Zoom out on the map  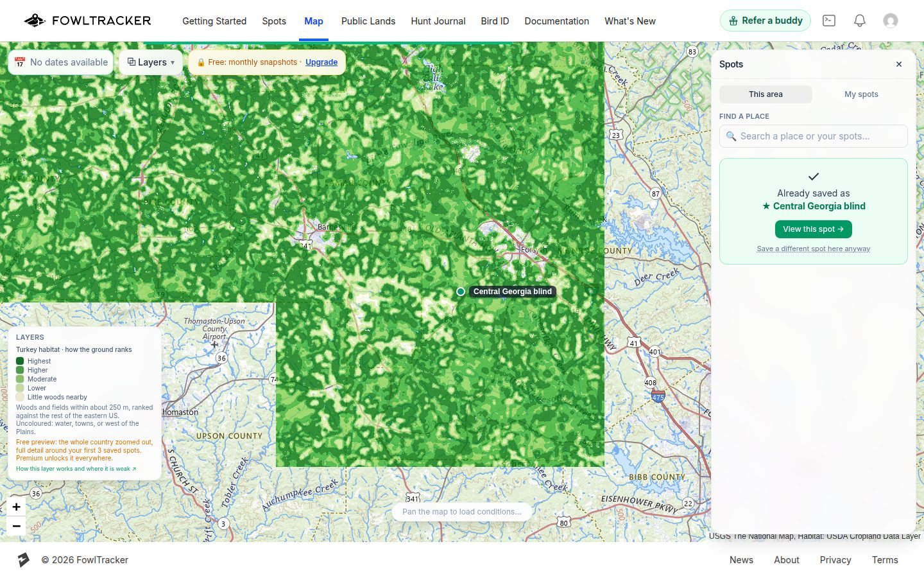[x=17, y=526]
